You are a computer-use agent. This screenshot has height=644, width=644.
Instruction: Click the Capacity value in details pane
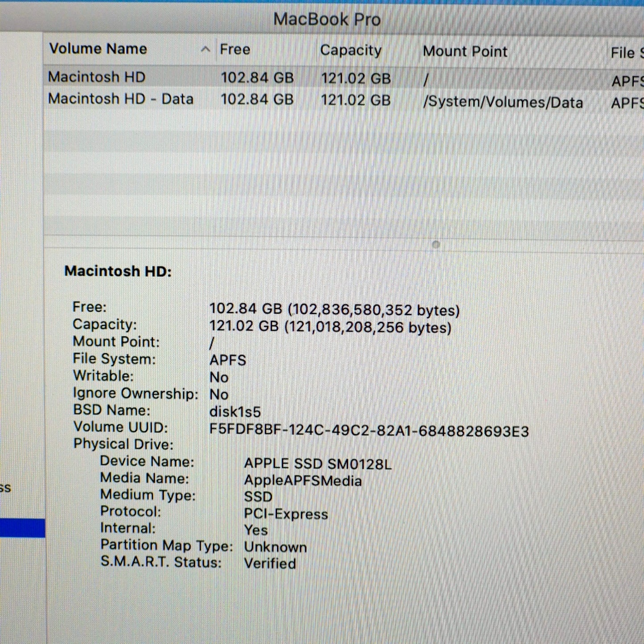pos(330,327)
